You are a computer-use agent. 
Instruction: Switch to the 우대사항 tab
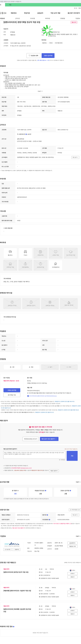33,18
